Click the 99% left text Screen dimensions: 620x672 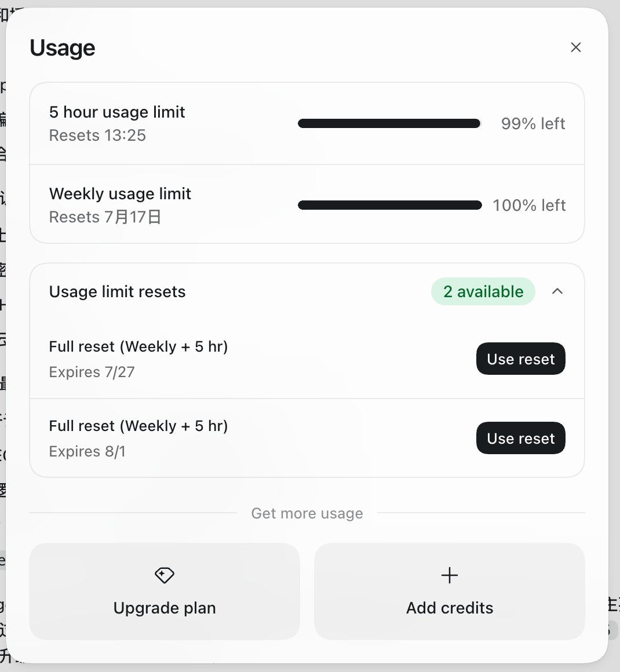[533, 123]
